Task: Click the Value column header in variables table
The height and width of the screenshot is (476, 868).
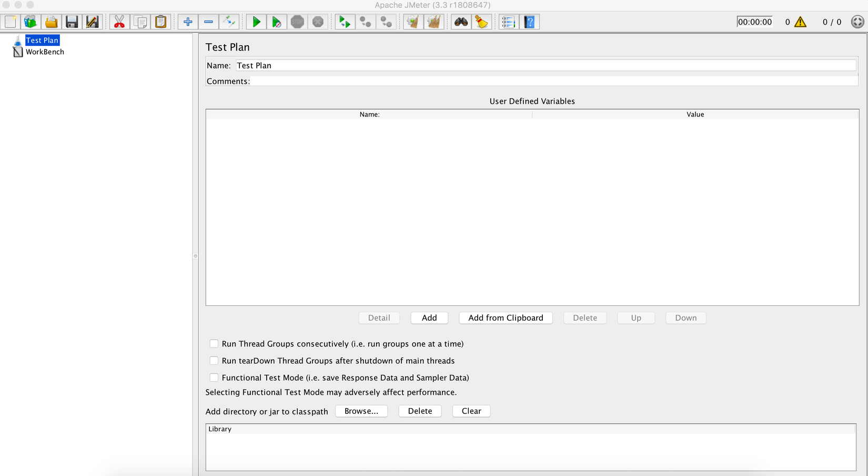Action: coord(695,114)
